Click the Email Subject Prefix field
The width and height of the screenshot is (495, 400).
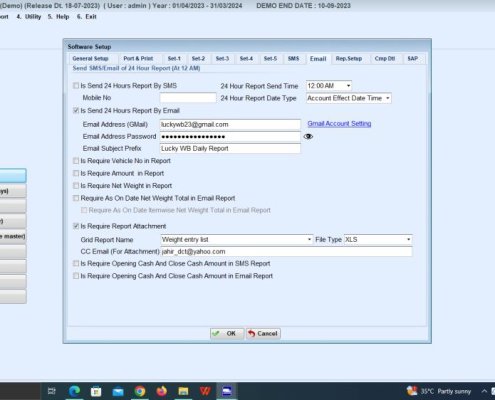230,148
